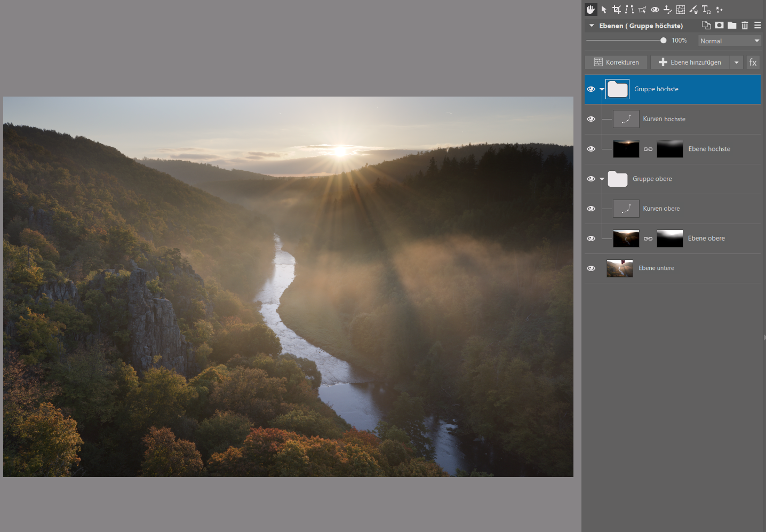Hide the Ebene höchste layer

pyautogui.click(x=591, y=149)
